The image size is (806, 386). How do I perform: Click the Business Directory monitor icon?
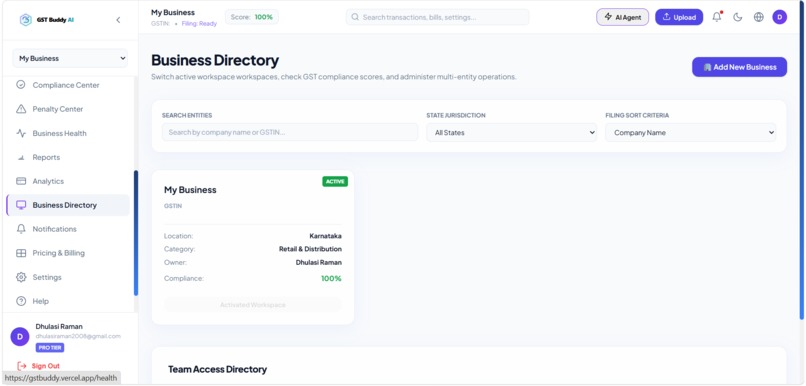pos(21,205)
